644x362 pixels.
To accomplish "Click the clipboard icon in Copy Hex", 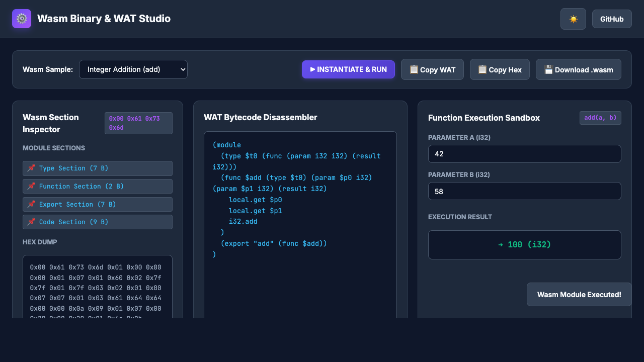I will pyautogui.click(x=482, y=69).
